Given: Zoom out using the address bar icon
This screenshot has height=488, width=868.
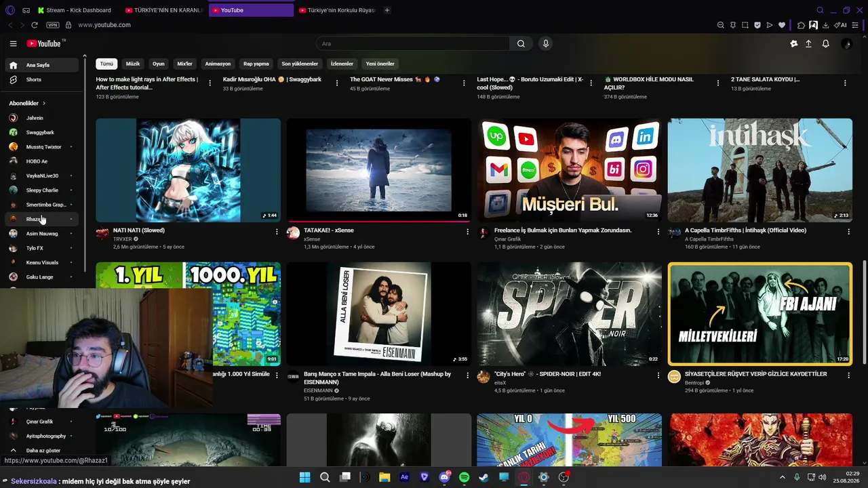Looking at the screenshot, I should pos(720,25).
